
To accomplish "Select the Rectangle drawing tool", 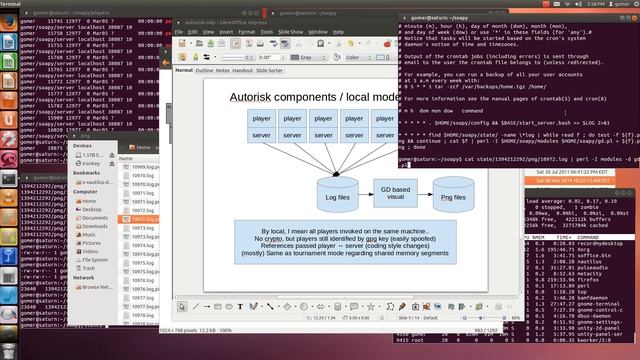I will click(x=218, y=307).
